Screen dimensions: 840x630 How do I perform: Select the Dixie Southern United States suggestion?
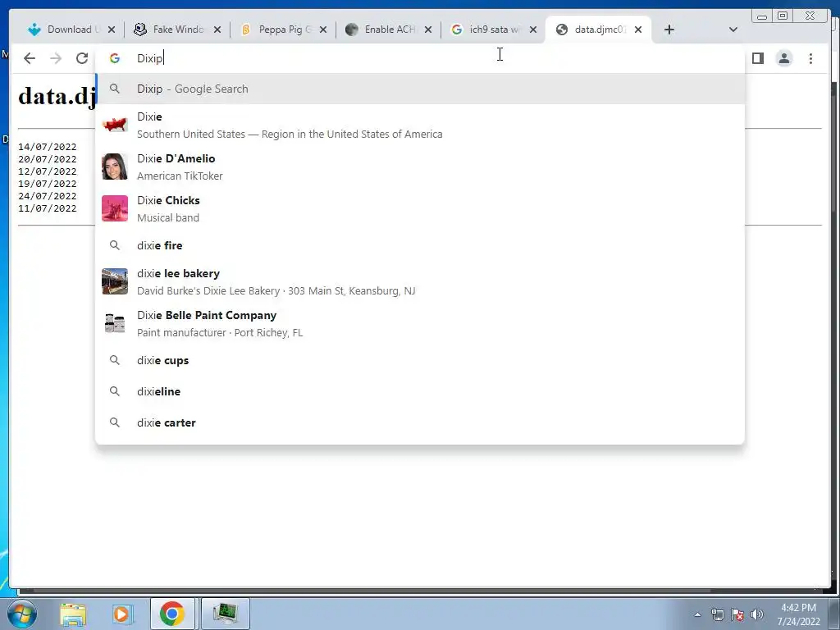tap(420, 125)
